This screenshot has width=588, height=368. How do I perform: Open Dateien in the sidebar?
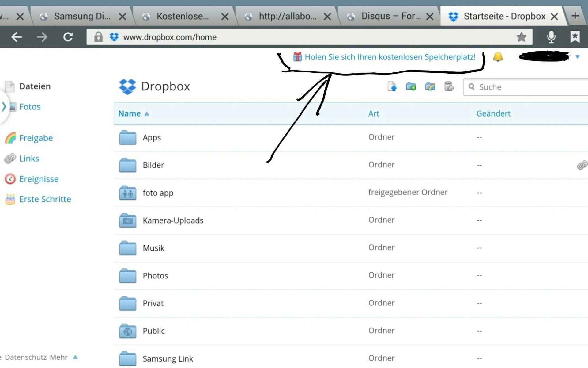point(35,86)
